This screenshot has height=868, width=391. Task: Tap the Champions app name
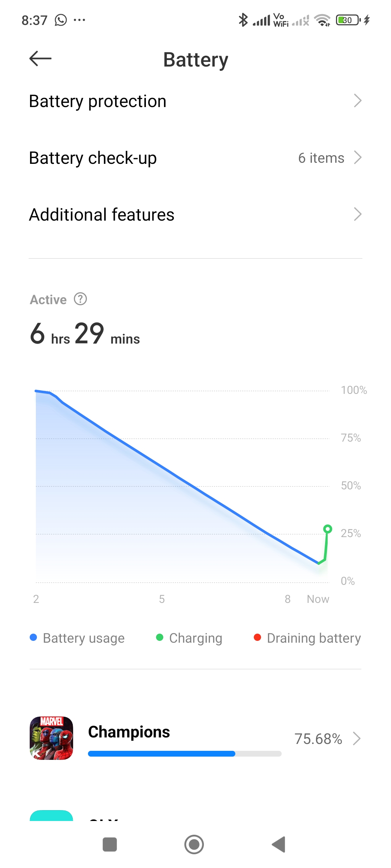point(129,732)
